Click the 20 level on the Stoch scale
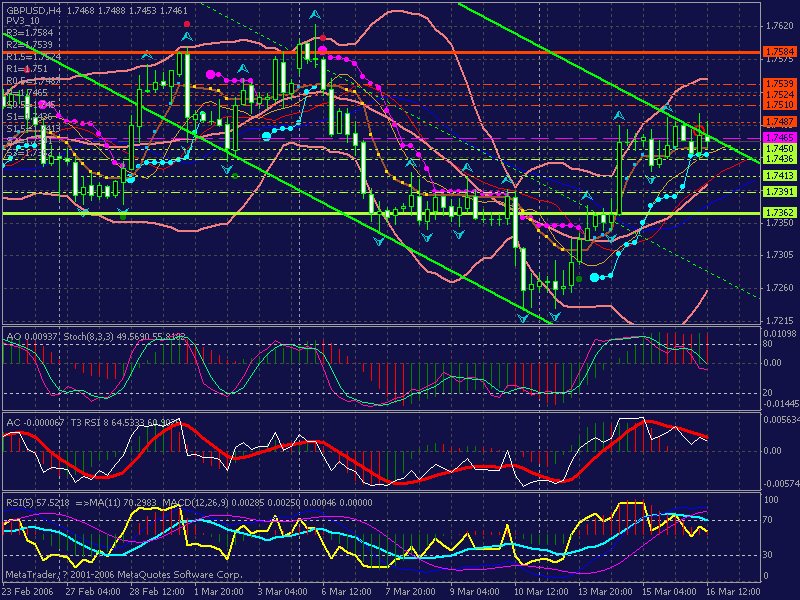 pos(767,393)
